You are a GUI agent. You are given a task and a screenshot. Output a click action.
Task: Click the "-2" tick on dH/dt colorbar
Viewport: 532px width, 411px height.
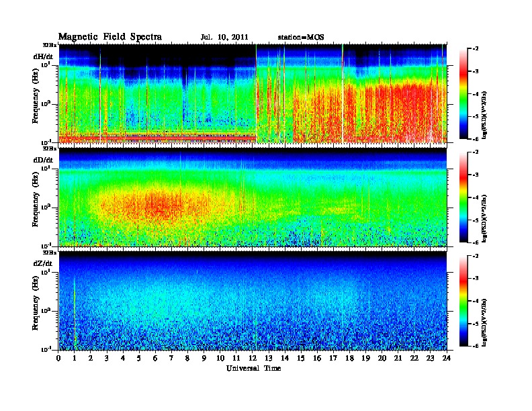[x=476, y=49]
